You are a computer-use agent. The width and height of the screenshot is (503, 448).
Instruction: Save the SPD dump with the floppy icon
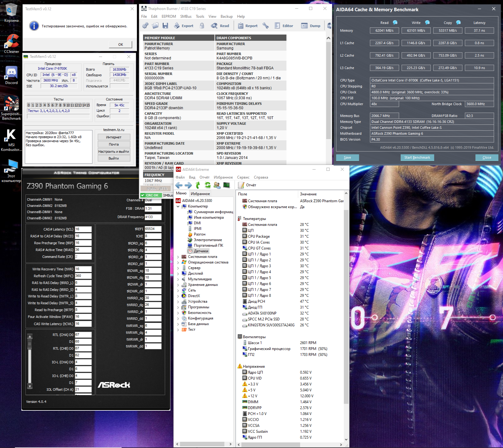pyautogui.click(x=165, y=26)
